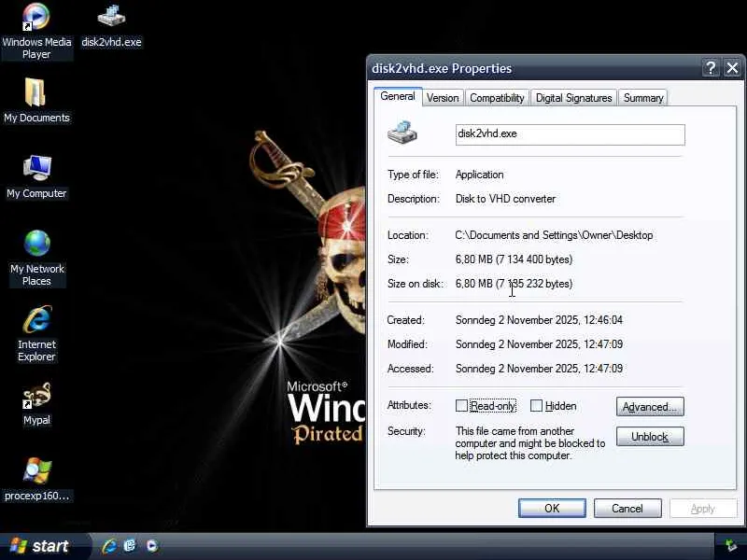
Task: Click the question mark Help button in the title bar
Action: click(x=711, y=68)
